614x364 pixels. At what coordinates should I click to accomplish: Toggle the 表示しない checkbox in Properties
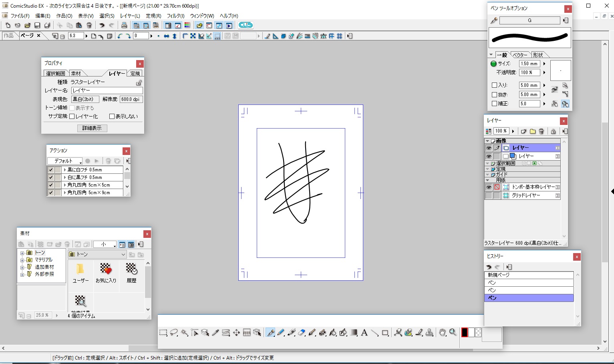click(x=112, y=117)
